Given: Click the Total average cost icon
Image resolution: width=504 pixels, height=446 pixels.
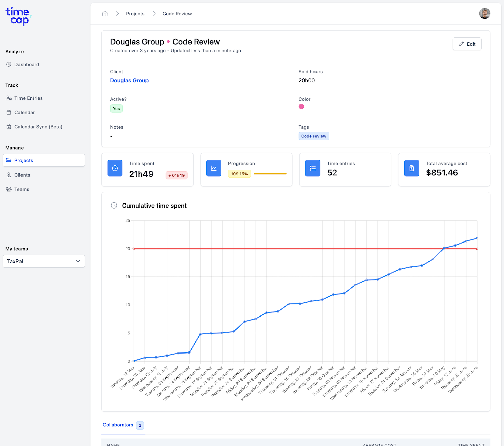Looking at the screenshot, I should point(411,168).
